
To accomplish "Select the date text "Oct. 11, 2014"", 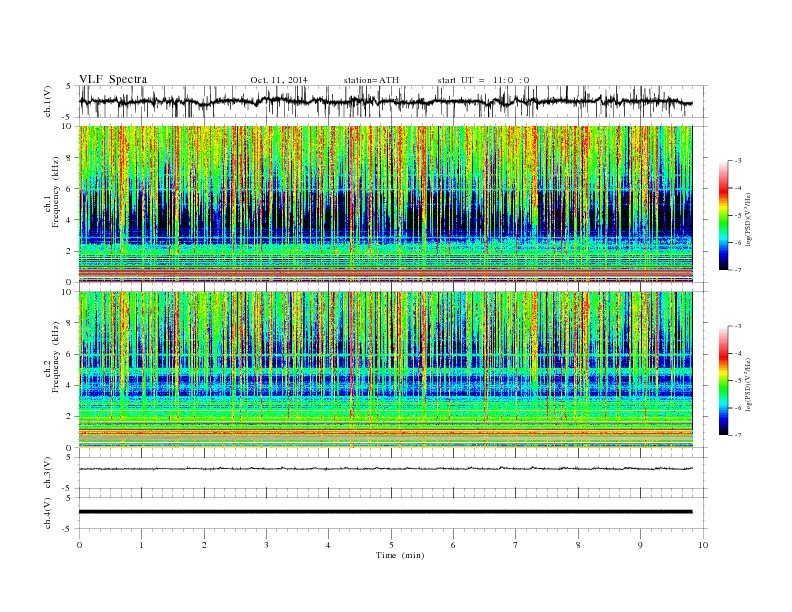I will [279, 80].
